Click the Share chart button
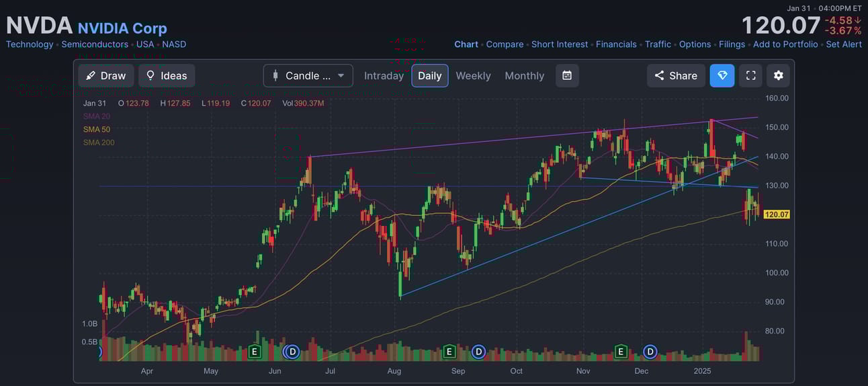The width and height of the screenshot is (868, 386). tap(676, 76)
